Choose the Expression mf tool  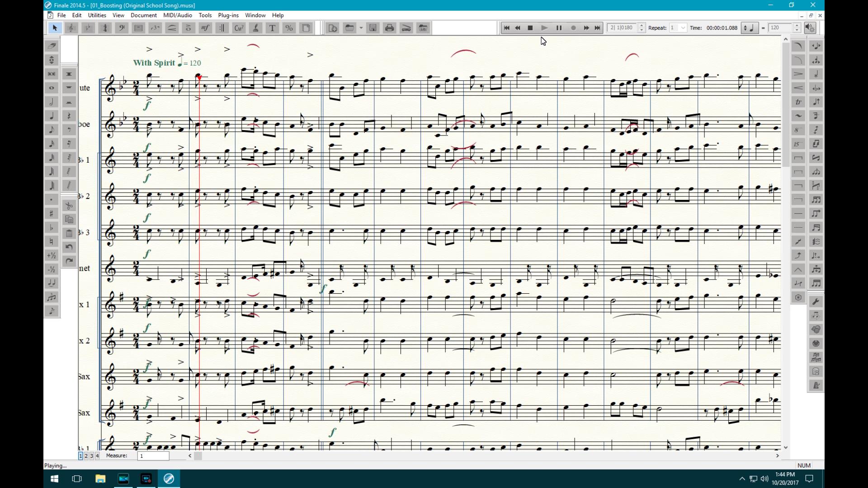click(x=205, y=28)
